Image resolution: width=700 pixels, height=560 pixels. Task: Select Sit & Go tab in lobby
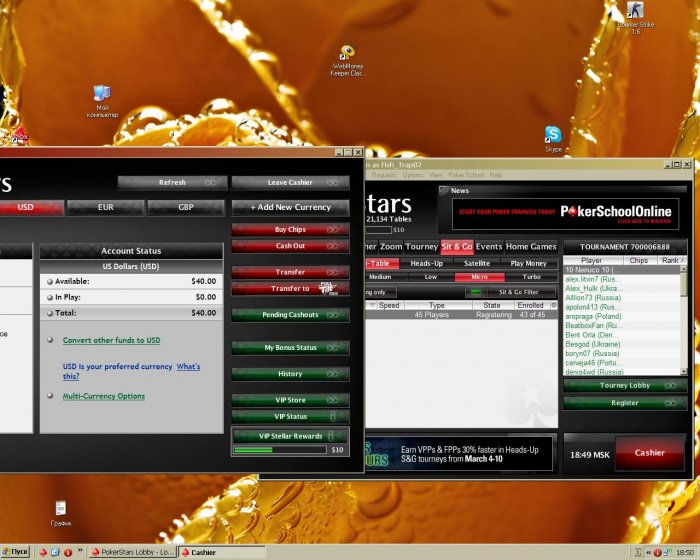(457, 247)
